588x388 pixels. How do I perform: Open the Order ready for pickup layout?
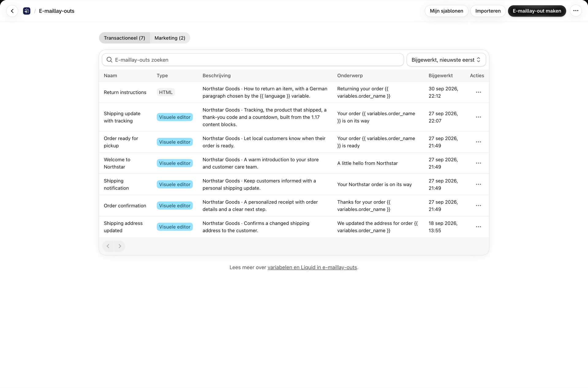(x=121, y=142)
